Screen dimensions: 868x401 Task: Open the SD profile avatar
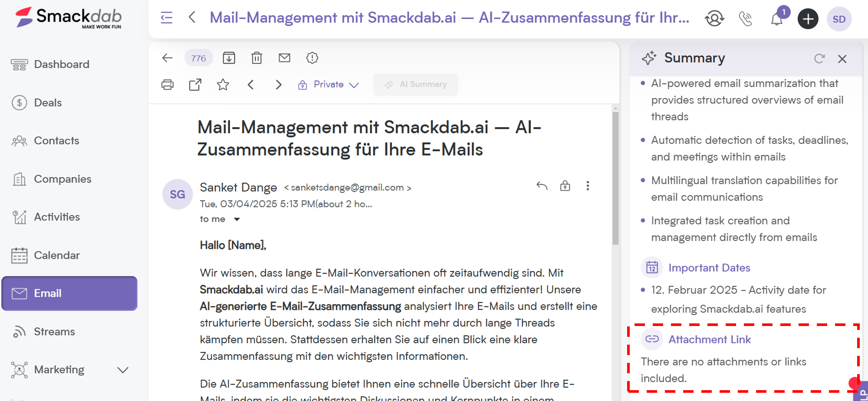click(839, 19)
